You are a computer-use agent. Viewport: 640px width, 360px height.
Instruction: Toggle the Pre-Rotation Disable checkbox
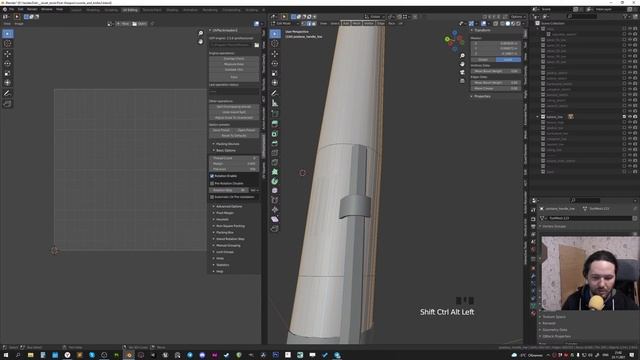point(212,183)
